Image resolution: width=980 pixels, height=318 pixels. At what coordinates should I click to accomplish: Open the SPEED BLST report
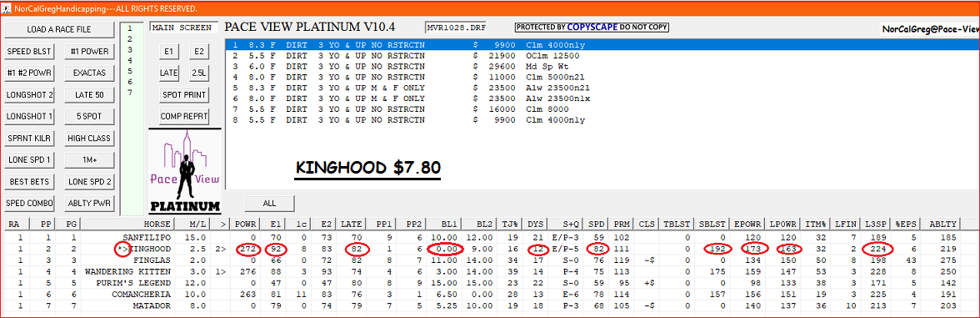pos(30,52)
